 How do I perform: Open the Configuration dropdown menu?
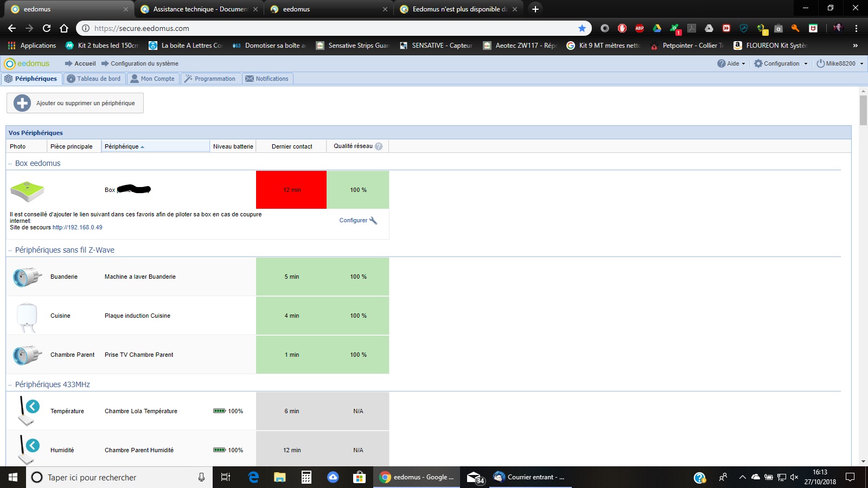pos(781,63)
